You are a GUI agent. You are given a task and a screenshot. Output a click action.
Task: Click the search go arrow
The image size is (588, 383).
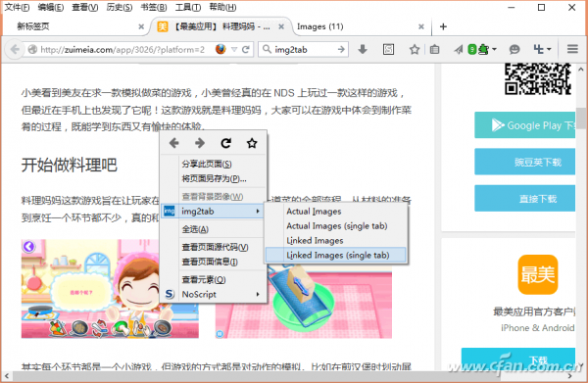pyautogui.click(x=341, y=50)
